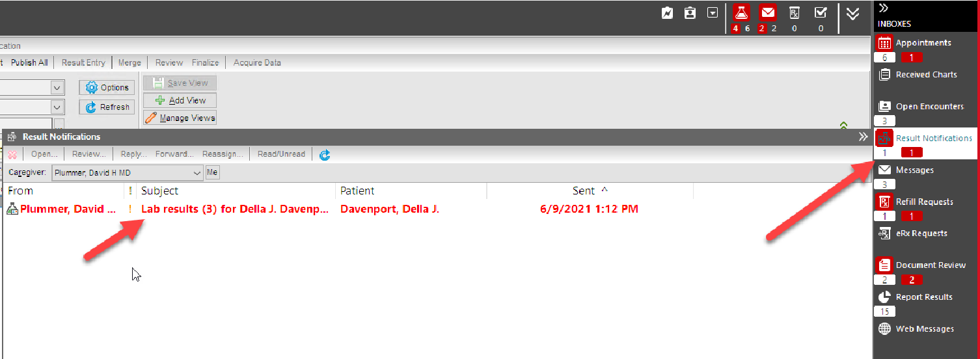This screenshot has height=359, width=980.
Task: Click the Result Entry menu item
Action: tap(83, 62)
